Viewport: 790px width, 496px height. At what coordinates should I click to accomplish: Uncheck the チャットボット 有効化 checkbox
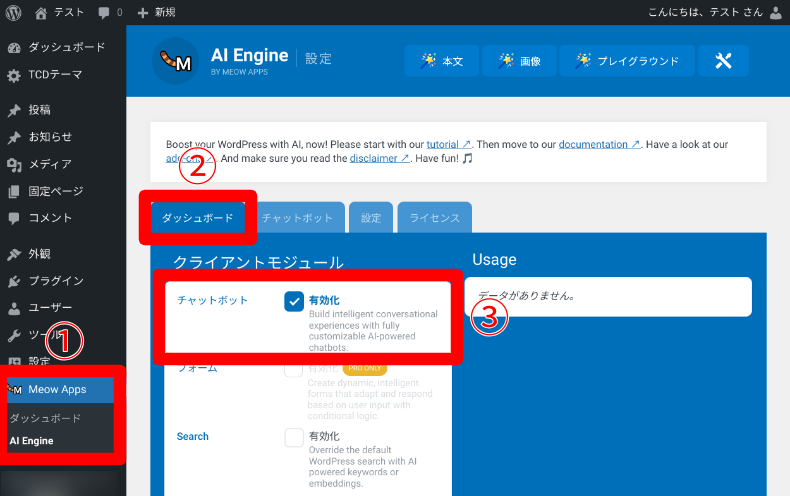click(294, 301)
